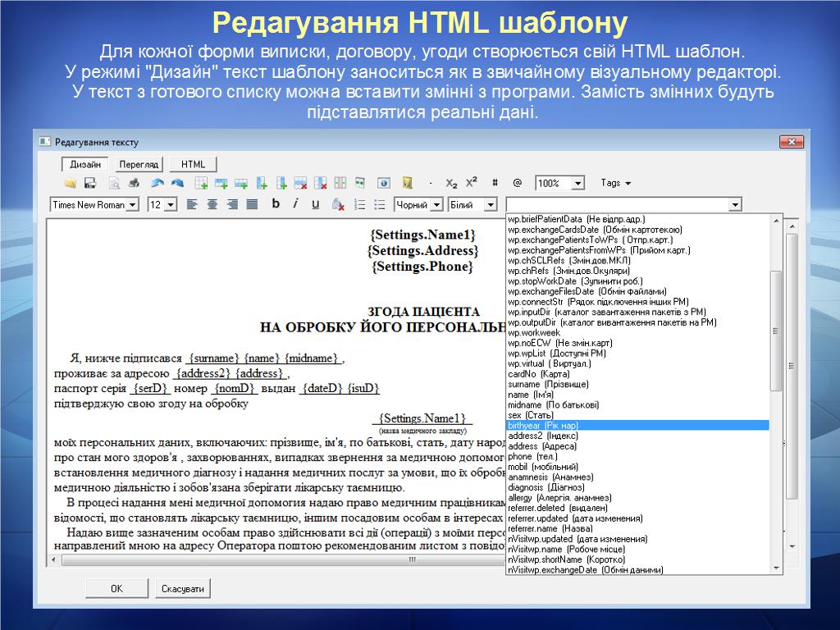
Task: Open the 100% zoom dropdown
Action: tap(577, 184)
